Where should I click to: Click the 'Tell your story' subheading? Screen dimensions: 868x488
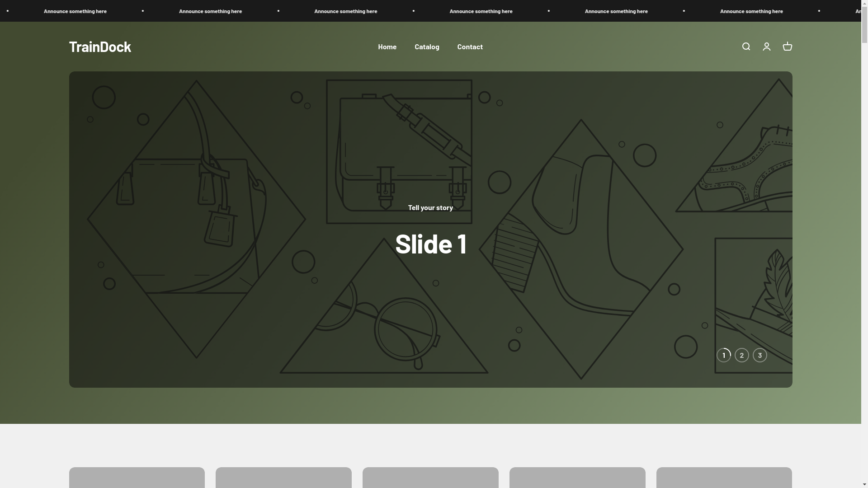pos(430,207)
